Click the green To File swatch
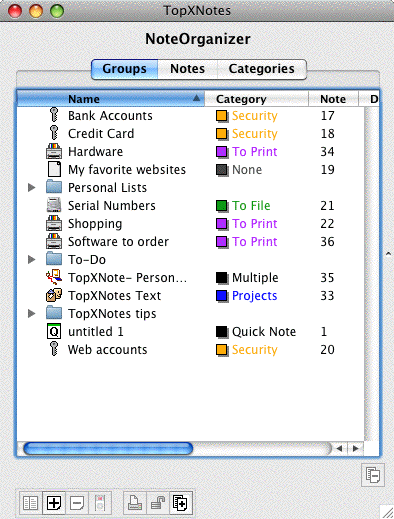Image resolution: width=394 pixels, height=519 pixels. (222, 206)
